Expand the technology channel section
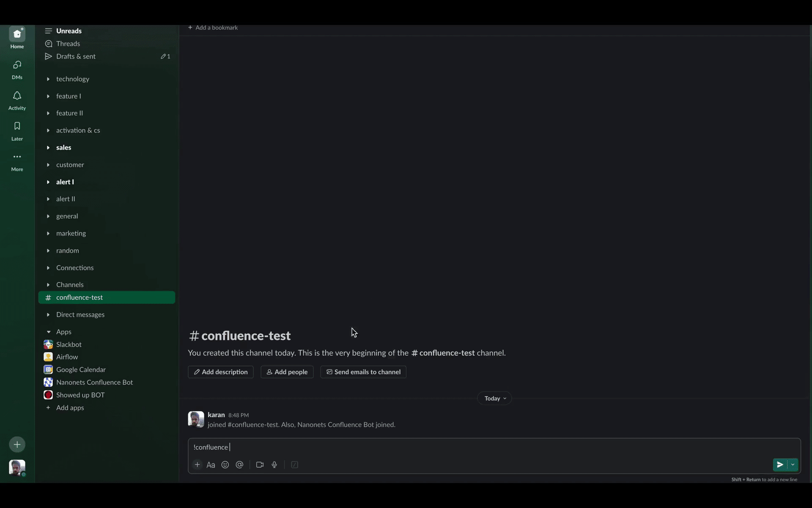Image resolution: width=812 pixels, height=508 pixels. [48, 79]
